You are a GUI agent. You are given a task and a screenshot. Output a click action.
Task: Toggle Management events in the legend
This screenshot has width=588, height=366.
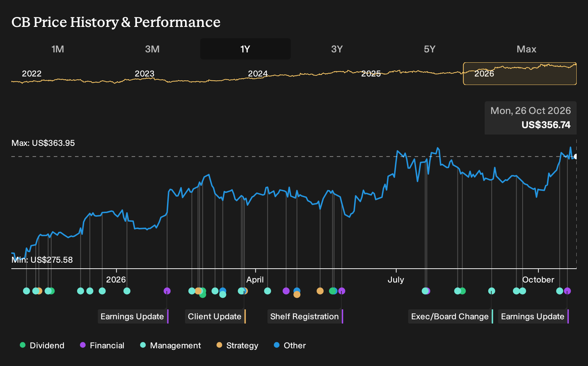tap(171, 345)
